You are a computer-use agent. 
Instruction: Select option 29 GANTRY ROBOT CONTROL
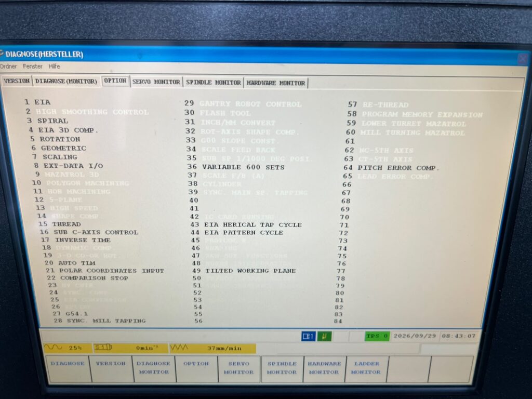tap(243, 104)
